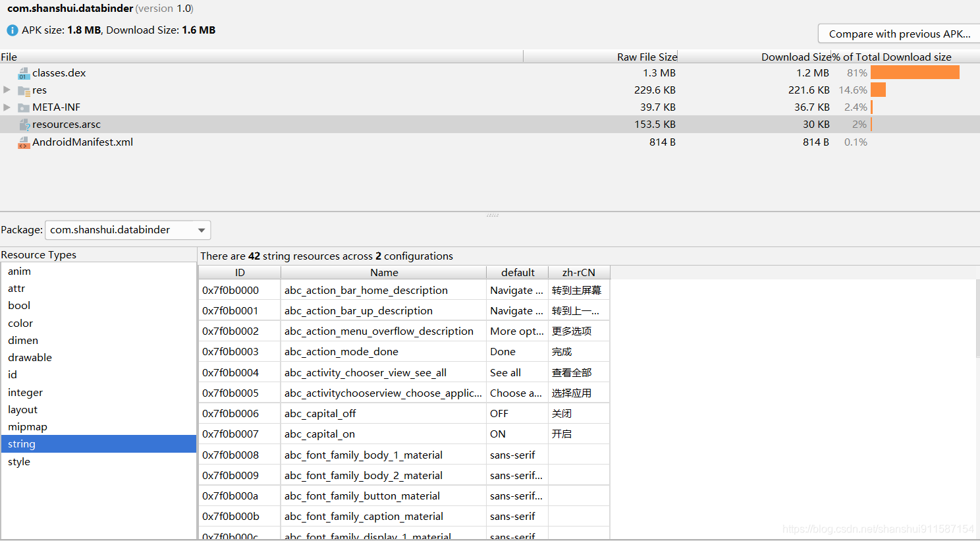This screenshot has width=980, height=541.
Task: Click the META-INF folder icon
Action: 24,107
